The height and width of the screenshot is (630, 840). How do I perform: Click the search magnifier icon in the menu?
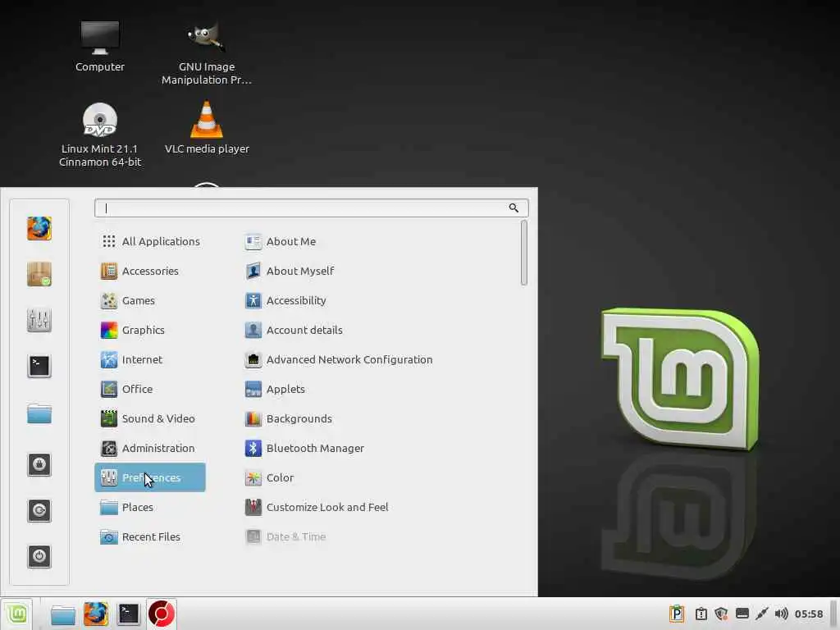[x=514, y=208]
